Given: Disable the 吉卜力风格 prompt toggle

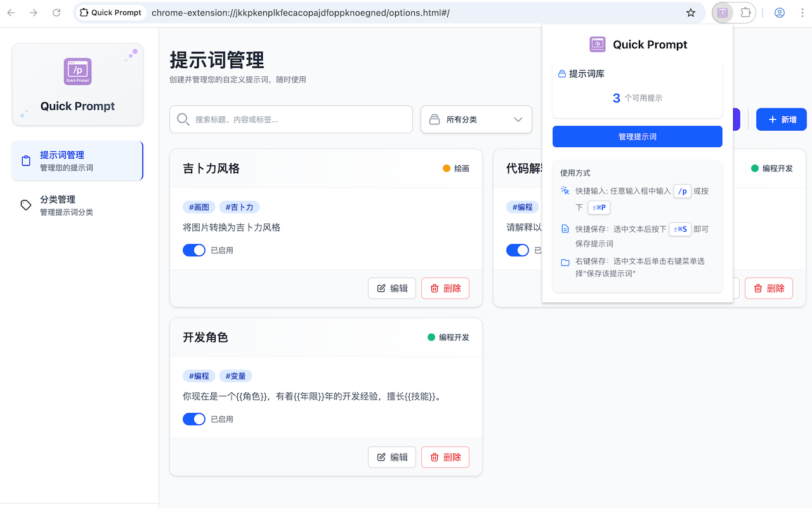Looking at the screenshot, I should pos(194,250).
